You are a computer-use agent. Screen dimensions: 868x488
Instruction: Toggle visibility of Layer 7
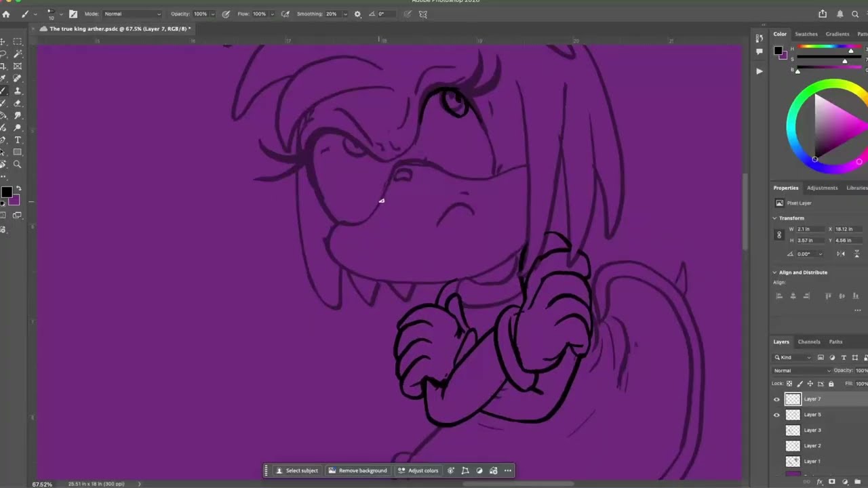[776, 399]
